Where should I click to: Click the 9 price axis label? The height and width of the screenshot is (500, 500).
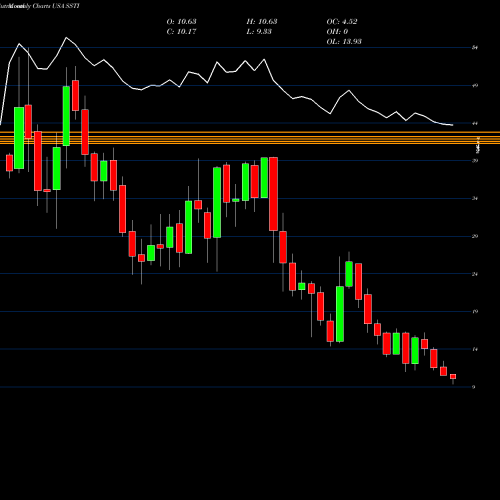click(x=473, y=387)
